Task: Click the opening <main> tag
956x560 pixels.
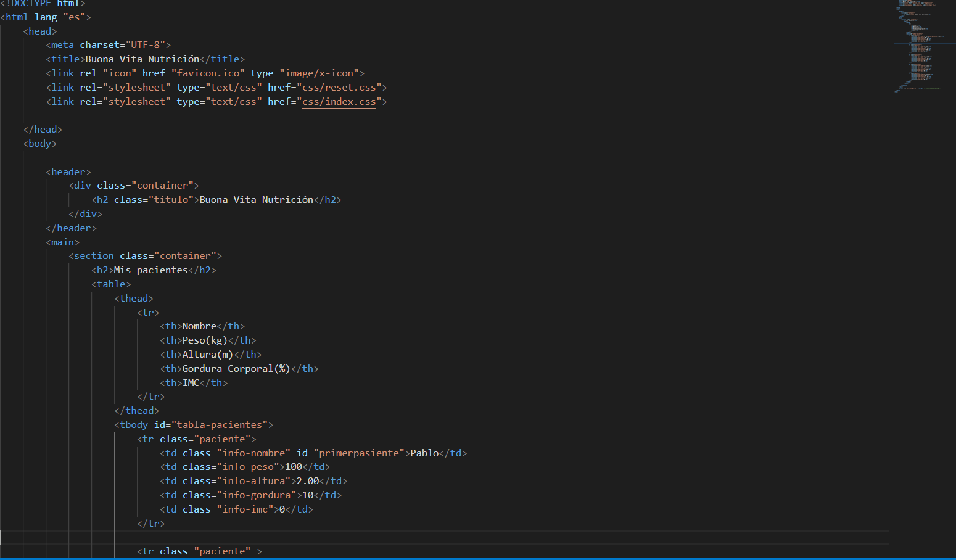Action: 63,242
